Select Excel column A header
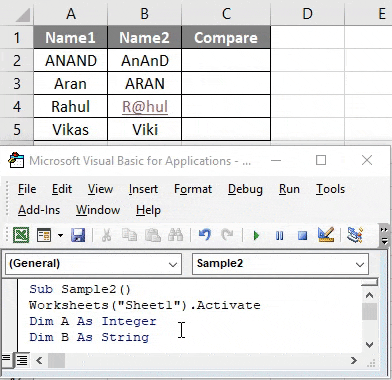 pos(71,13)
